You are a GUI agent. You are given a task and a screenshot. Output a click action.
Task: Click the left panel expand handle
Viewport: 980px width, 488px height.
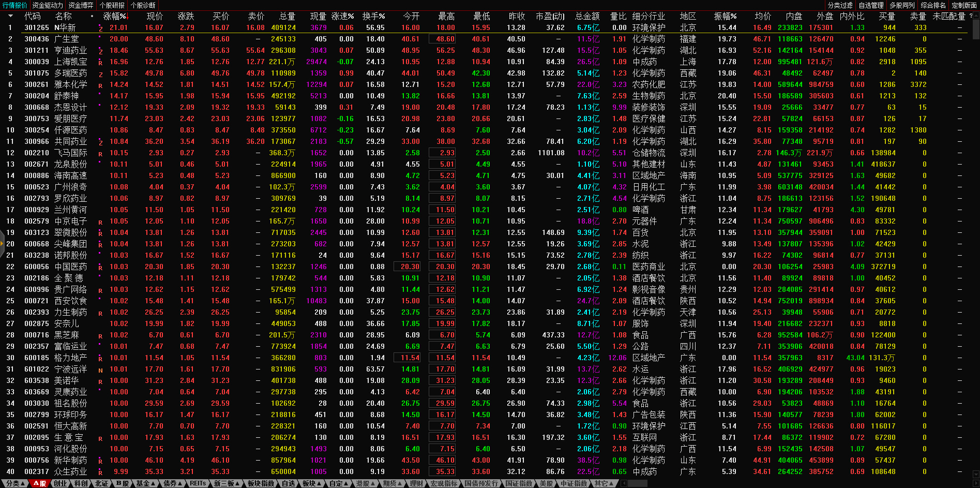2,247
